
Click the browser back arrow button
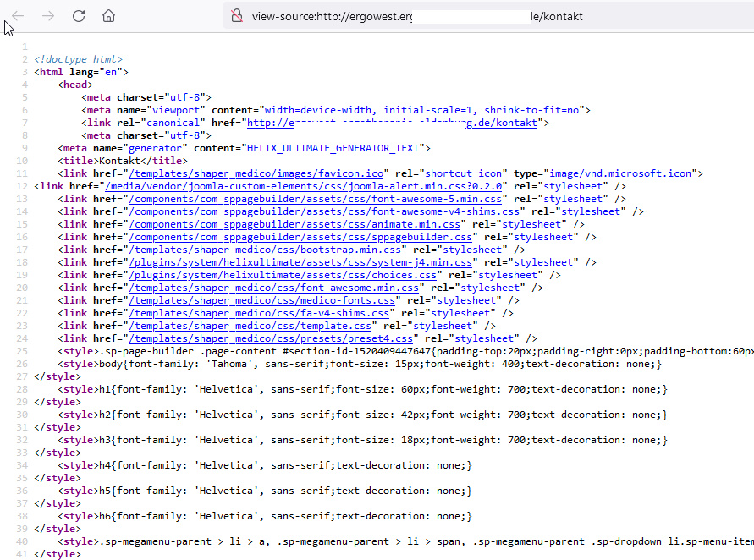click(x=18, y=16)
